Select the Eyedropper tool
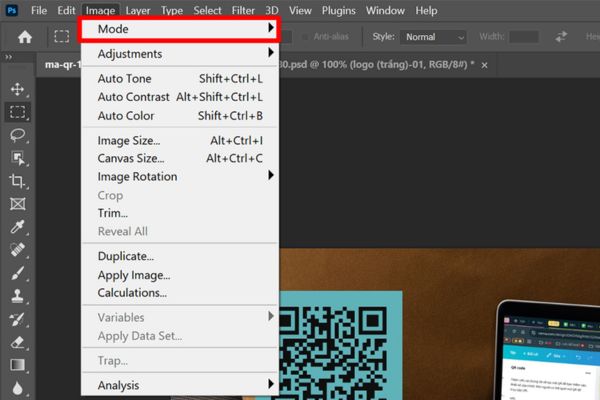Image resolution: width=600 pixels, height=400 pixels. point(17,227)
